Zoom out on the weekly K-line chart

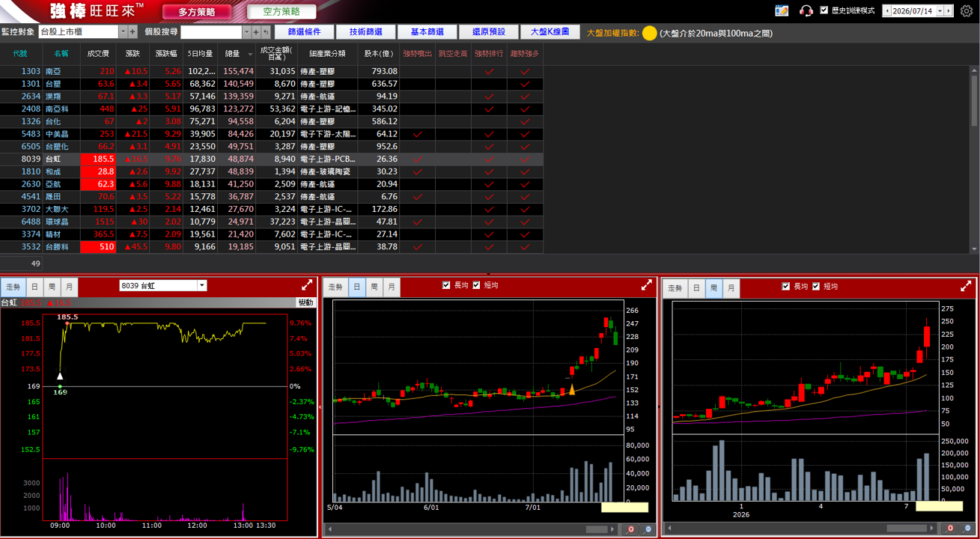pos(967,529)
